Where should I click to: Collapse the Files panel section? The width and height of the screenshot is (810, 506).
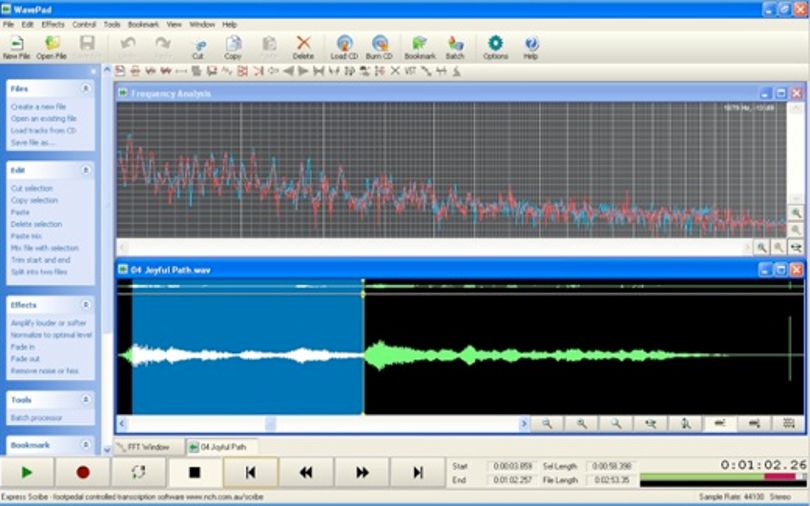tap(86, 89)
